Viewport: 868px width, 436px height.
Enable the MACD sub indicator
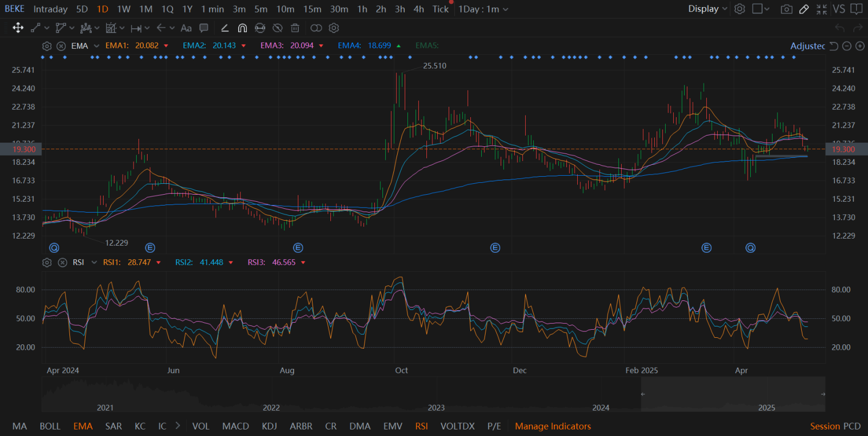pos(235,426)
